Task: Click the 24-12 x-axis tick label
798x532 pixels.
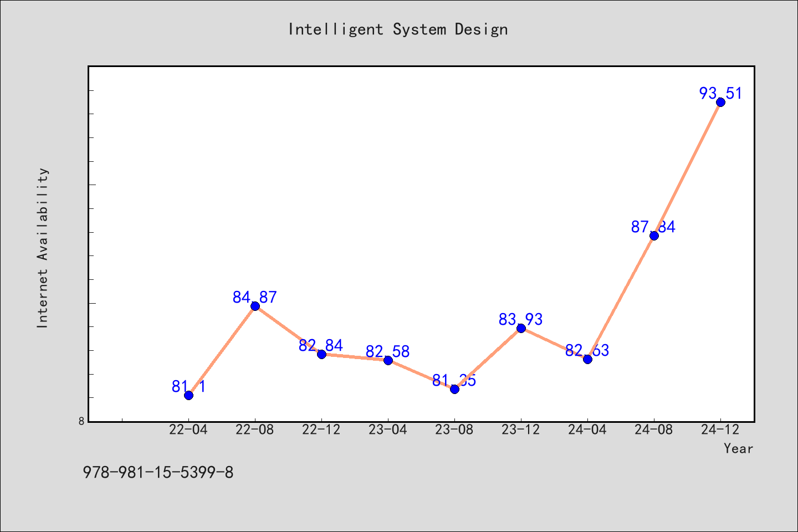Action: (720, 430)
